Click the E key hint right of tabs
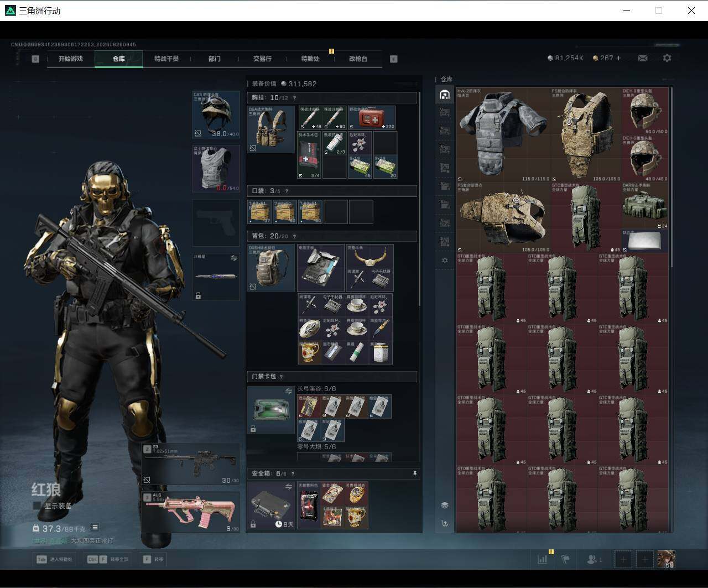Screen dimensions: 708x588 [394, 59]
